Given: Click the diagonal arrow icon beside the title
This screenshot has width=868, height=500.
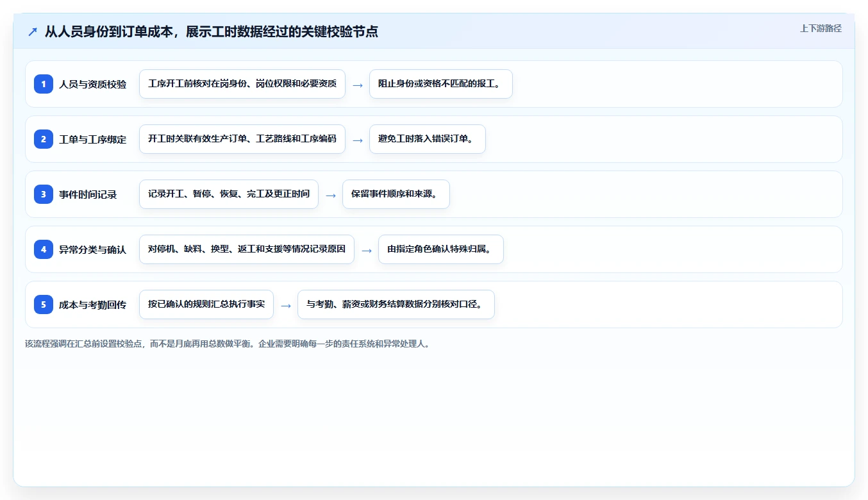Looking at the screenshot, I should click(x=33, y=31).
